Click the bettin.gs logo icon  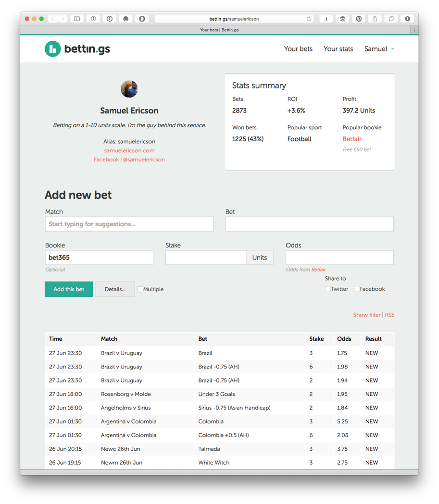pyautogui.click(x=52, y=49)
